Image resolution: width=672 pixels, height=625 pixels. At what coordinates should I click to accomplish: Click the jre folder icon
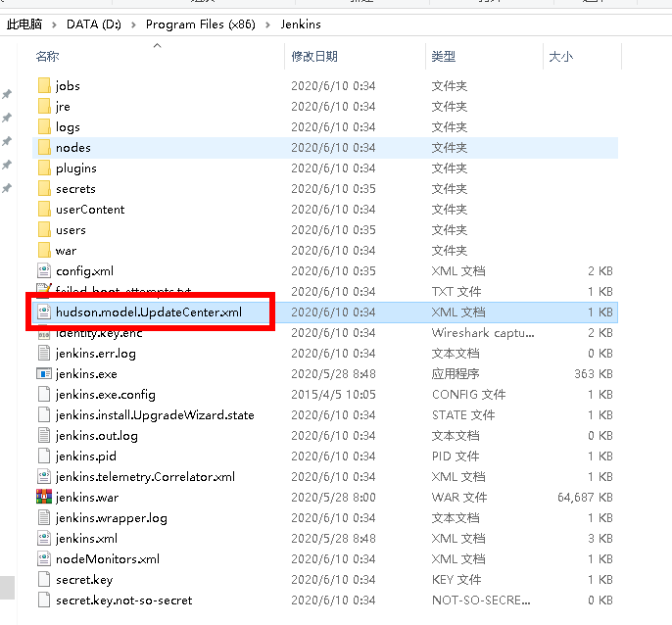click(44, 106)
